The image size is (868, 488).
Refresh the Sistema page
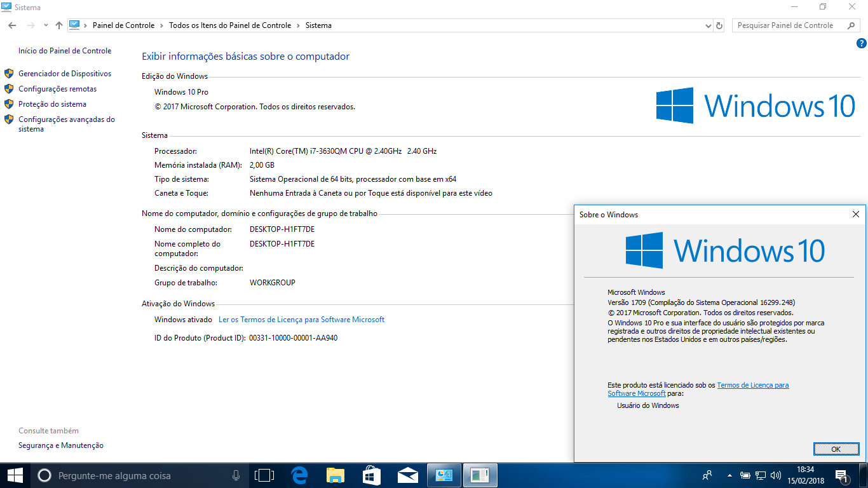click(x=719, y=25)
